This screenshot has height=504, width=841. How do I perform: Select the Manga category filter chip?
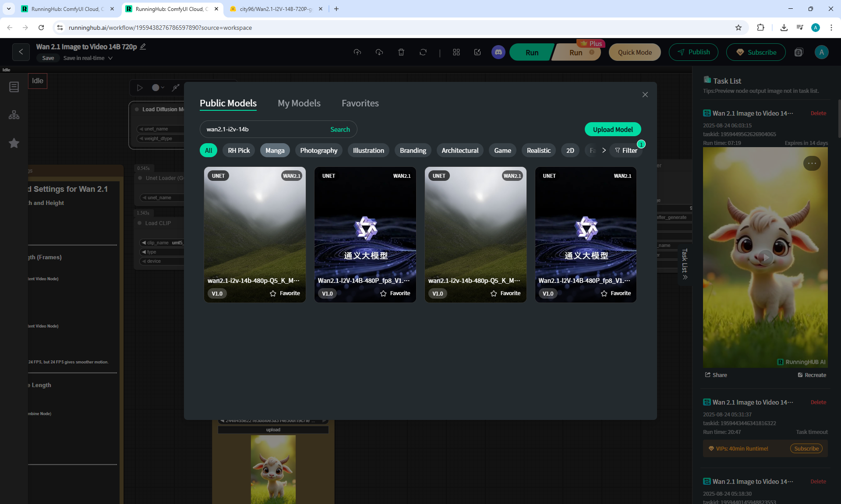(275, 150)
